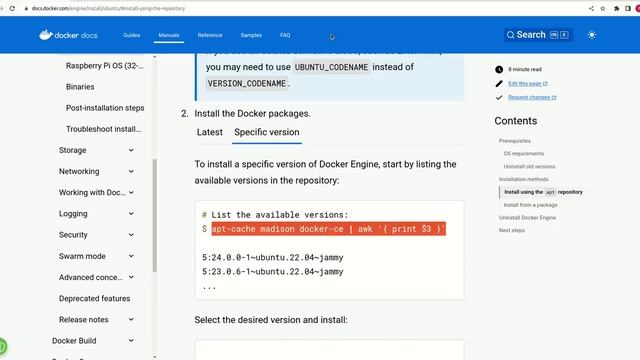This screenshot has height=360, width=640.
Task: Open Troubleshoot install... page
Action: 103,129
